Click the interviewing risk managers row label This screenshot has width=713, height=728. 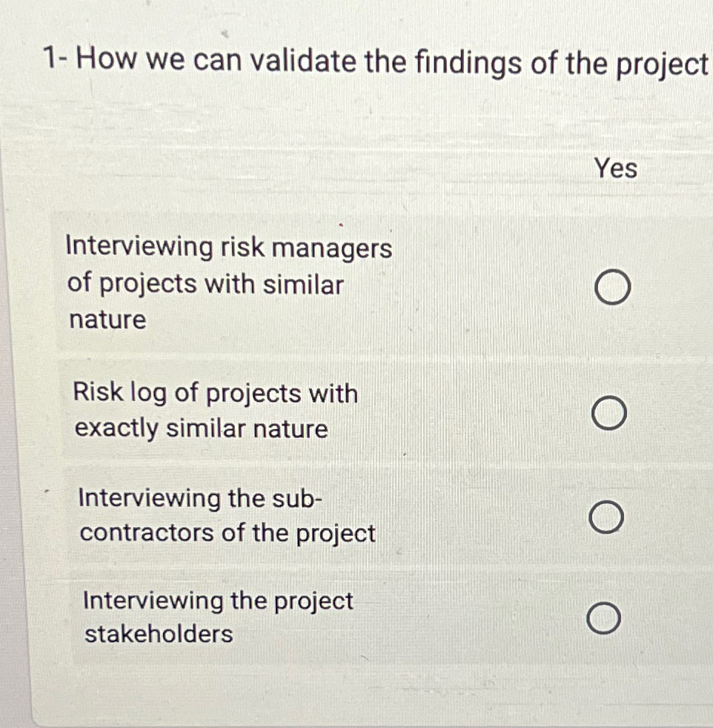(x=228, y=284)
